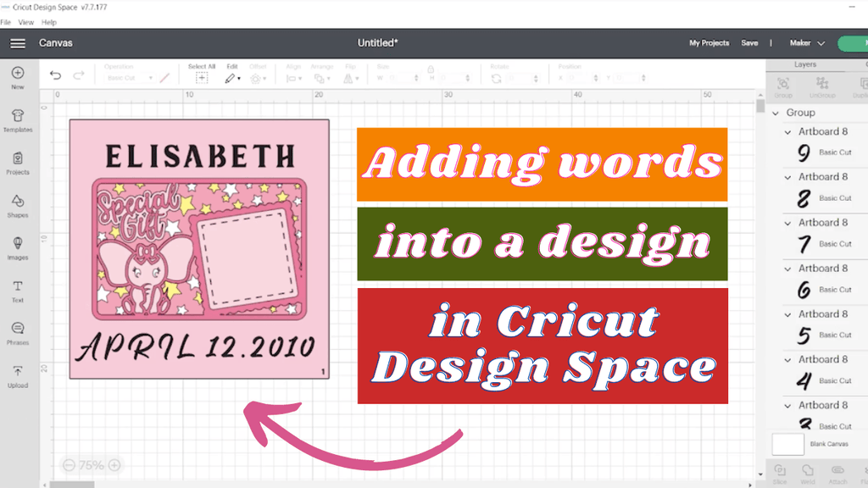
Task: Open the Text tool
Action: (17, 287)
